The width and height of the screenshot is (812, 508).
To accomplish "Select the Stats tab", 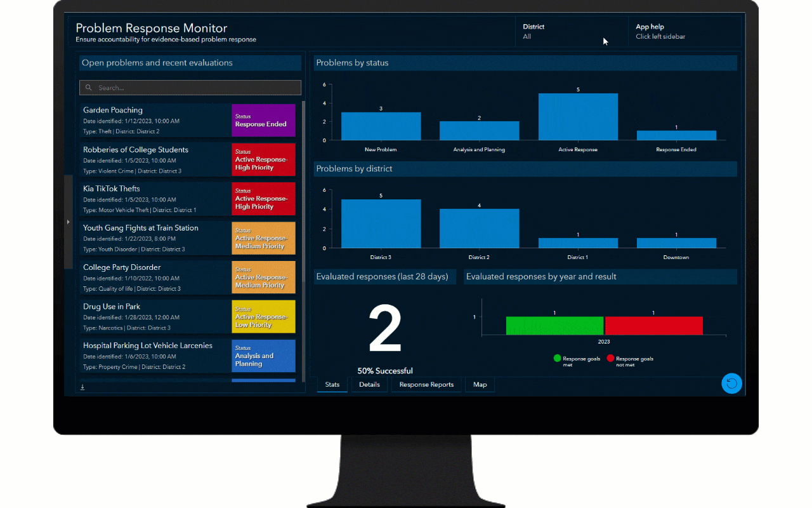I will pyautogui.click(x=332, y=384).
